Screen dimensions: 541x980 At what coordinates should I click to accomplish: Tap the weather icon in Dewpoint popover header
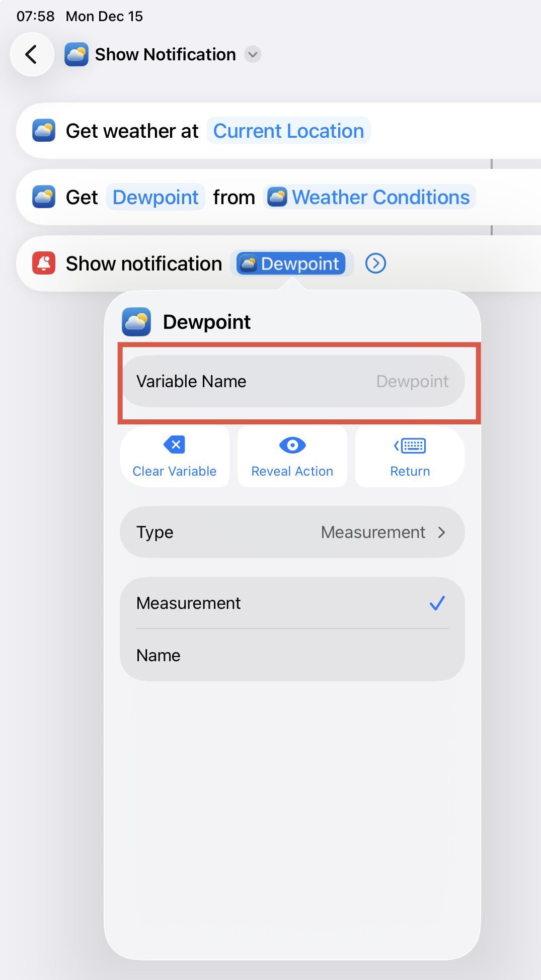click(136, 322)
